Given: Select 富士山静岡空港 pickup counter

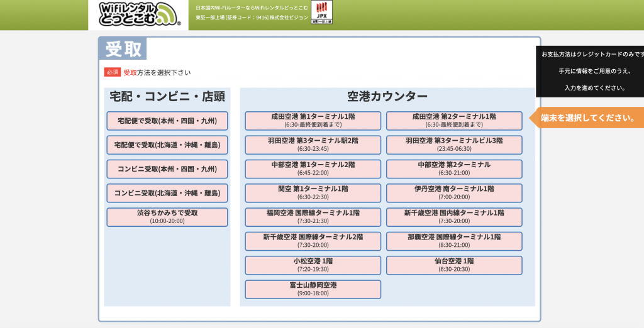Looking at the screenshot, I should (313, 289).
